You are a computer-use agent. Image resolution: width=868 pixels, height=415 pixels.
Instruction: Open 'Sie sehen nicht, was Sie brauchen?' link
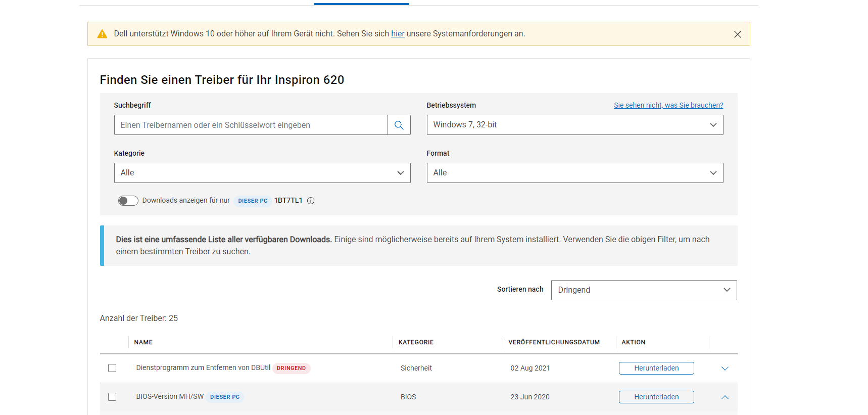[668, 105]
